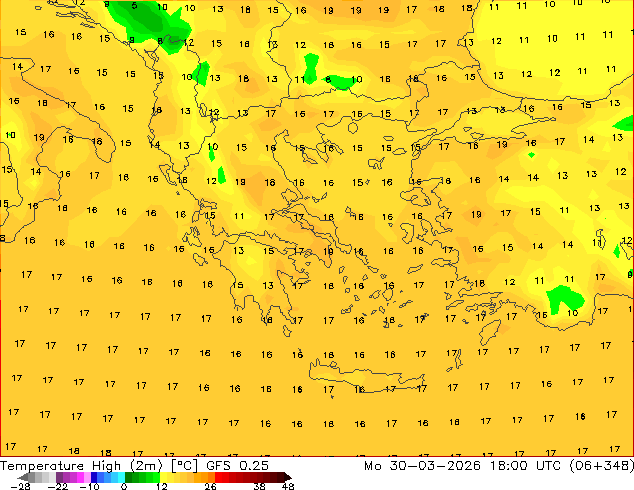This screenshot has height=490, width=634.
Task: Click the '26' label under the color scale
Action: coord(210,486)
